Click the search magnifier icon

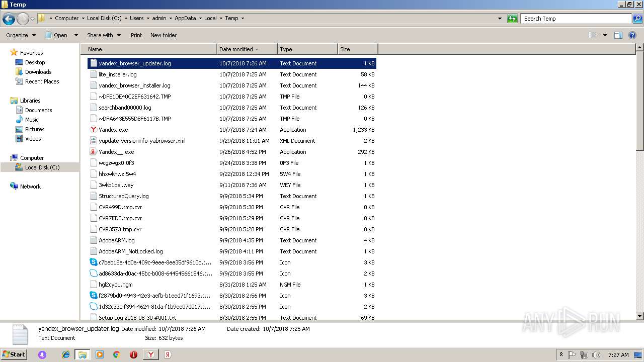tap(637, 19)
